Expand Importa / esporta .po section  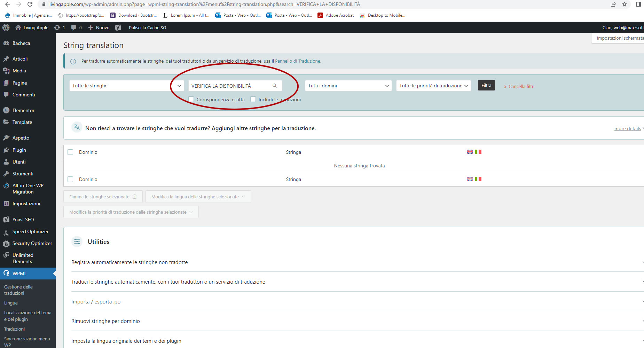click(x=96, y=302)
